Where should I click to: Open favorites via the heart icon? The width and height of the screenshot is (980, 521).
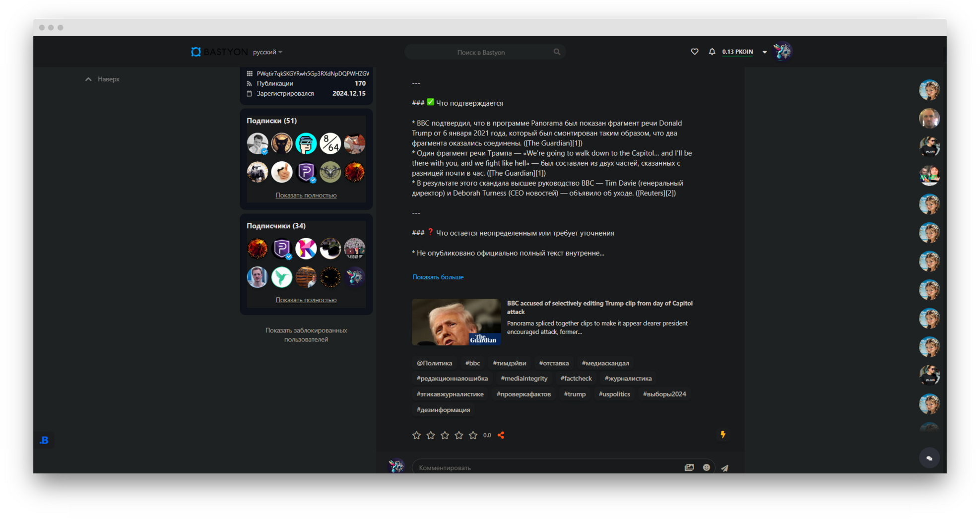point(695,52)
